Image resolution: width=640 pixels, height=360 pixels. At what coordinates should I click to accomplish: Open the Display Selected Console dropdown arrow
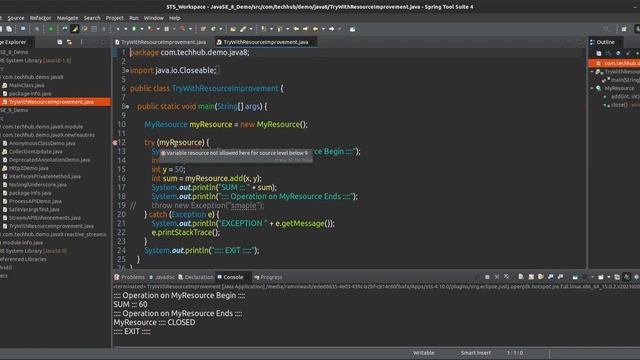click(x=593, y=277)
